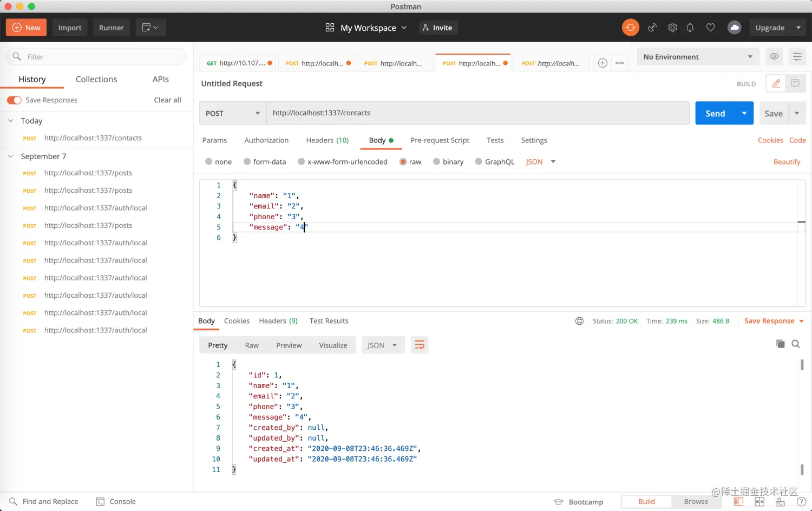The height and width of the screenshot is (511, 812).
Task: Click the network globe icon near Status
Action: tap(579, 321)
